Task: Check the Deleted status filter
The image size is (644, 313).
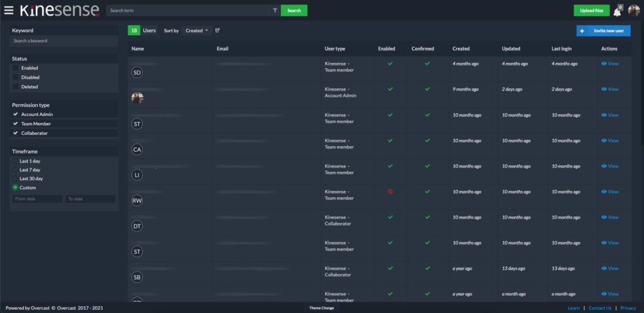Action: coord(16,87)
